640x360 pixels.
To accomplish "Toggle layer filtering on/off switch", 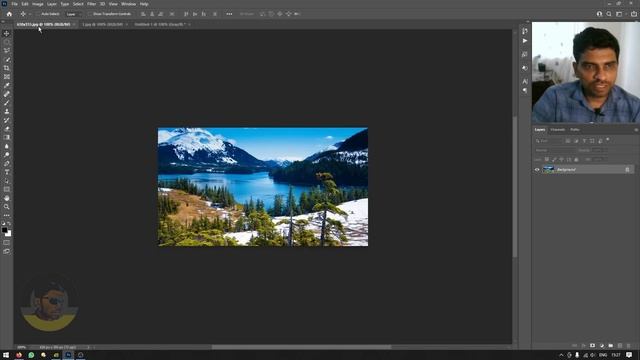I will point(608,140).
